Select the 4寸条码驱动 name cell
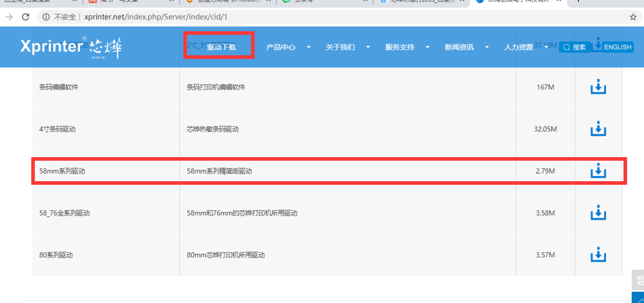Image resolution: width=644 pixels, height=303 pixels. coord(106,129)
